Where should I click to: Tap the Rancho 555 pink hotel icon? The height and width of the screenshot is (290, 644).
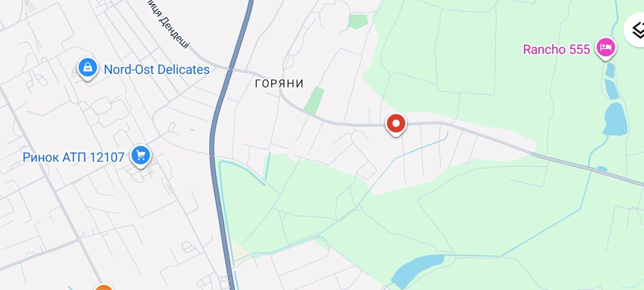pos(606,48)
